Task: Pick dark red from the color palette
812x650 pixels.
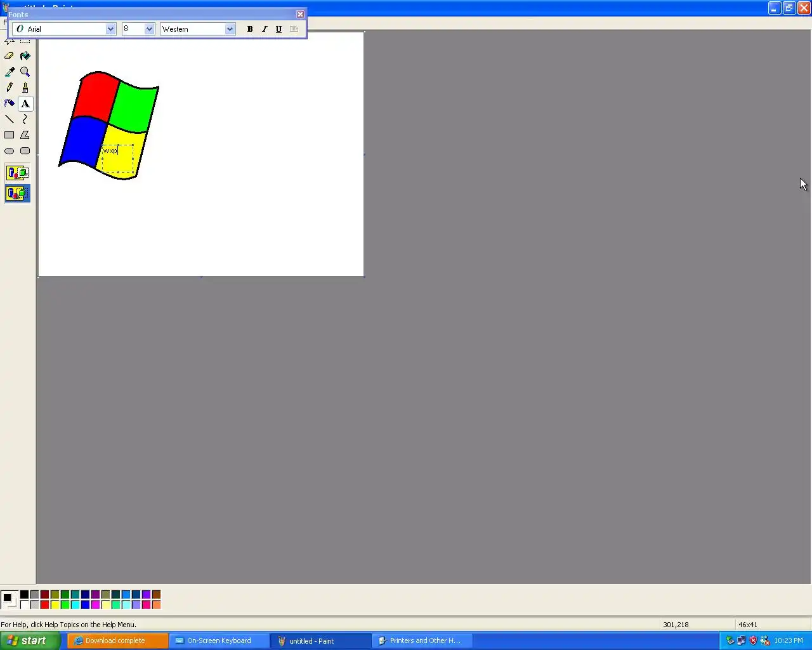Action: pos(44,595)
